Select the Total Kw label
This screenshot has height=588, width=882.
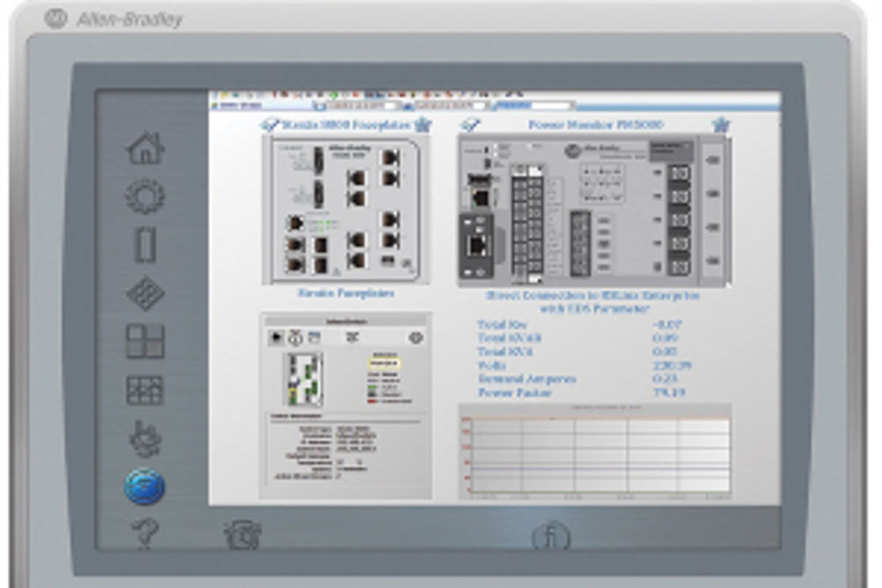coord(502,325)
